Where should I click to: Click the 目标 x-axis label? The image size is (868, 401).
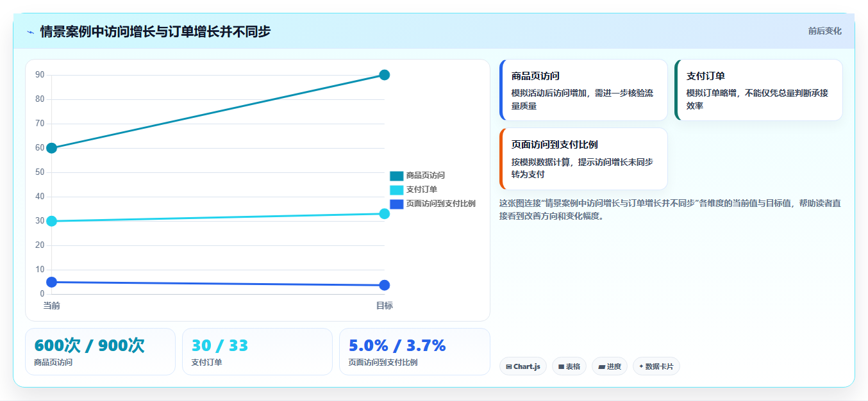pos(385,306)
